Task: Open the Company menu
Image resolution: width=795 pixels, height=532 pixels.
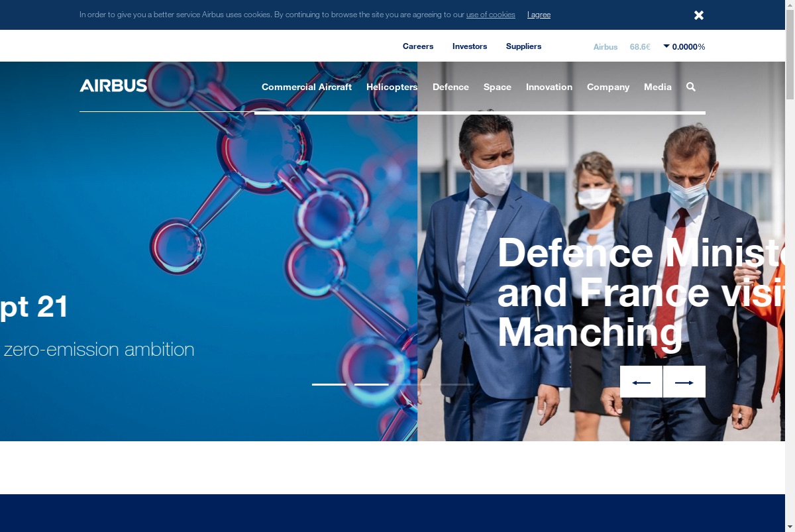Action: coord(608,87)
